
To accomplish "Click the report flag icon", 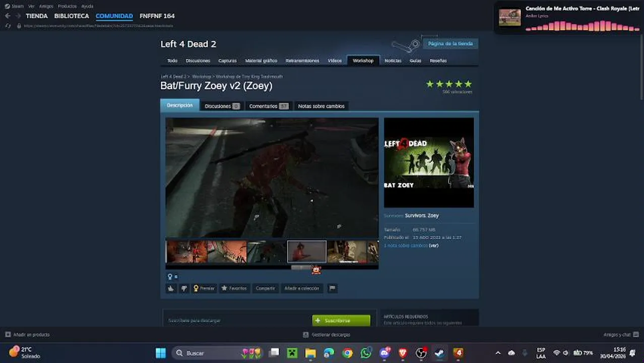I will coord(332,288).
